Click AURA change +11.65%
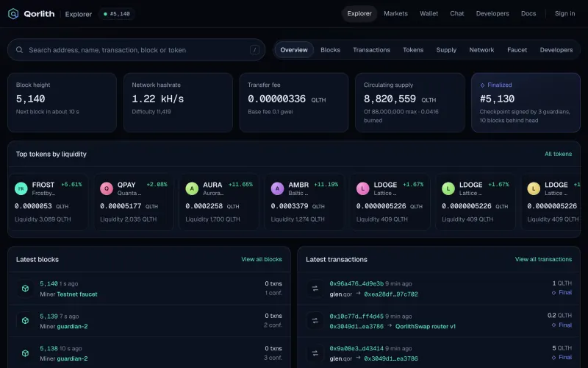 point(240,185)
